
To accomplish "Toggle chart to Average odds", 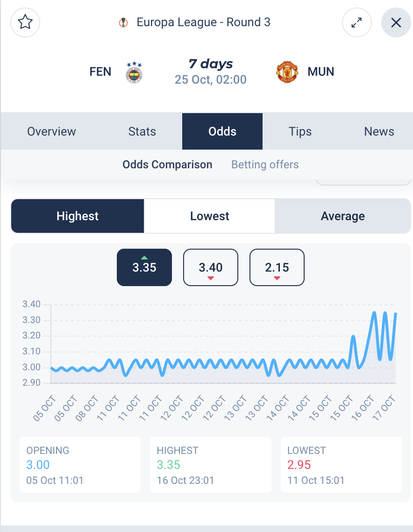I will tap(343, 216).
